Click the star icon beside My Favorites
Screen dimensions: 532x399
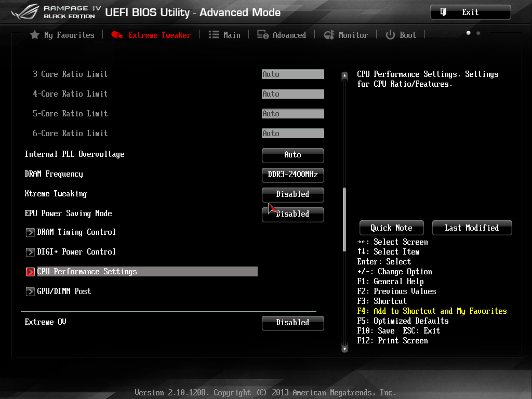coord(34,35)
